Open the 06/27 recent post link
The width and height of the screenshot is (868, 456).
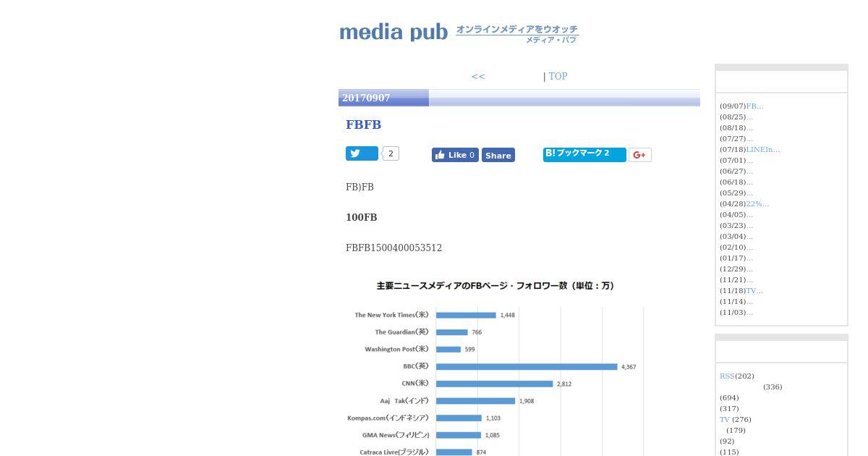click(749, 171)
